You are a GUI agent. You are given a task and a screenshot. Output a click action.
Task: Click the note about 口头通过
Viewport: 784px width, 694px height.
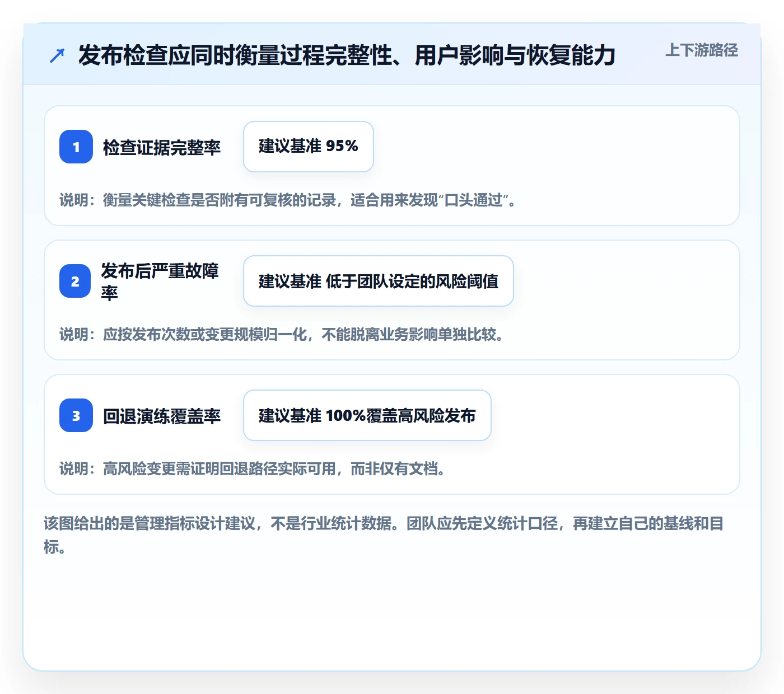(x=288, y=200)
